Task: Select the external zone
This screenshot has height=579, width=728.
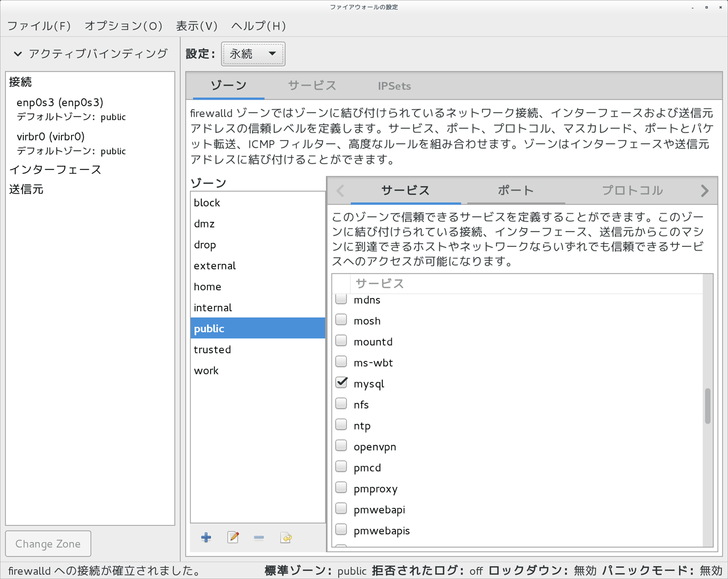Action: [258, 266]
